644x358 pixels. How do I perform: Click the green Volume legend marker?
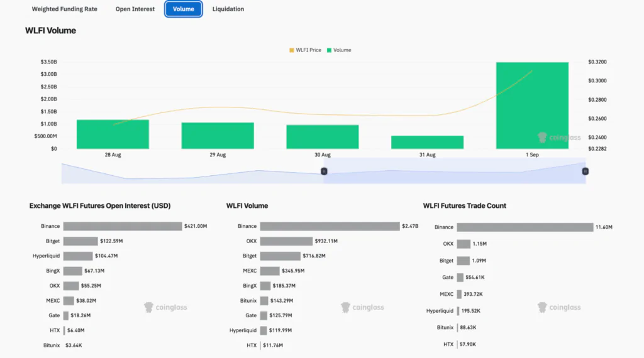[x=329, y=50]
